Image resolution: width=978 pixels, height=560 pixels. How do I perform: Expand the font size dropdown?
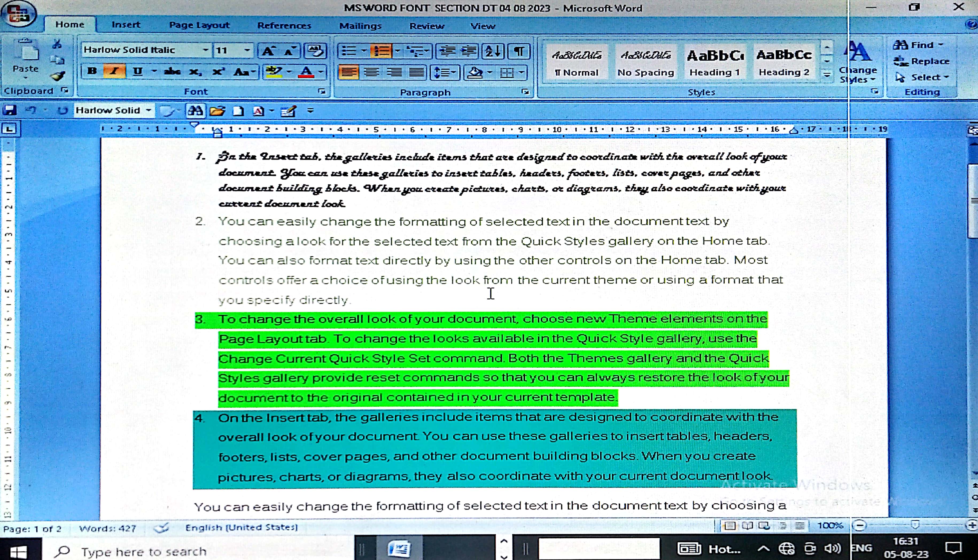(247, 50)
